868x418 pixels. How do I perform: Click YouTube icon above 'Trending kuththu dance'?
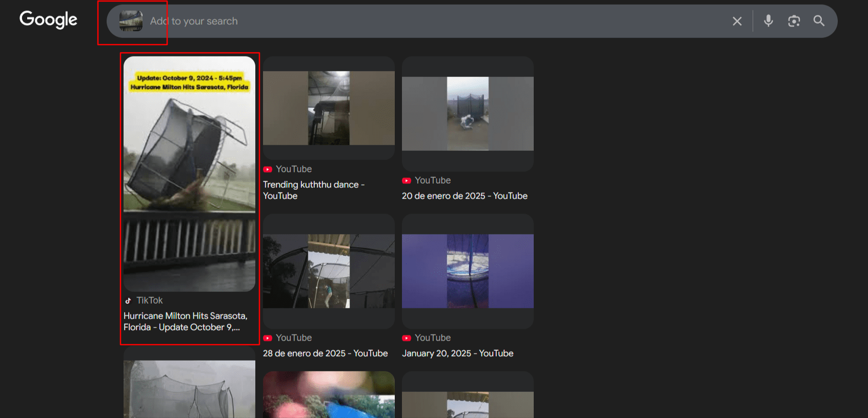point(268,169)
